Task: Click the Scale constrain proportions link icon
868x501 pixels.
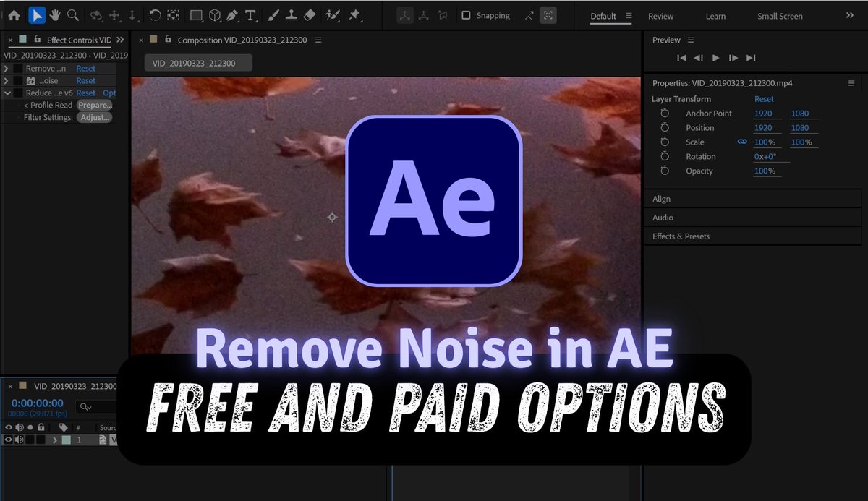Action: click(741, 142)
